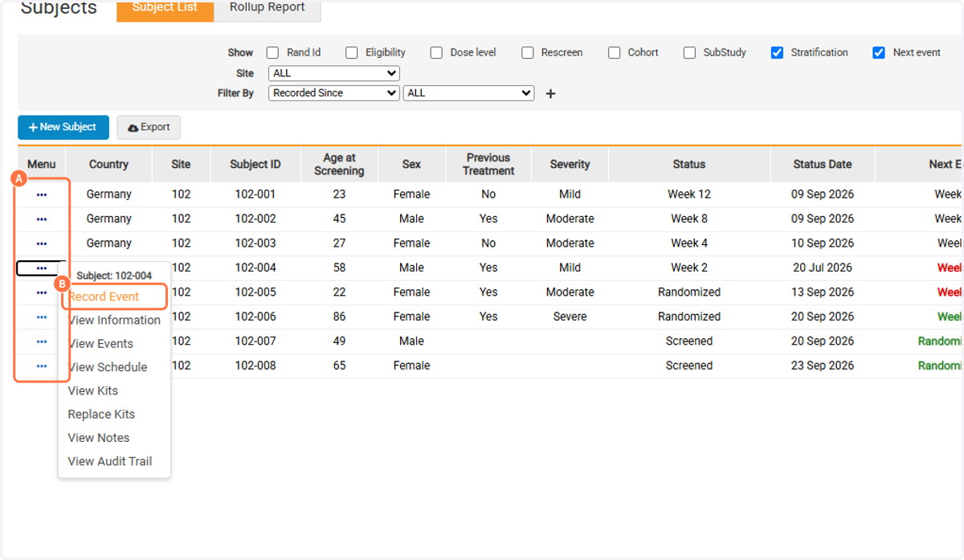Enable the Dose level checkbox
Image resolution: width=964 pixels, height=560 pixels.
tap(436, 53)
